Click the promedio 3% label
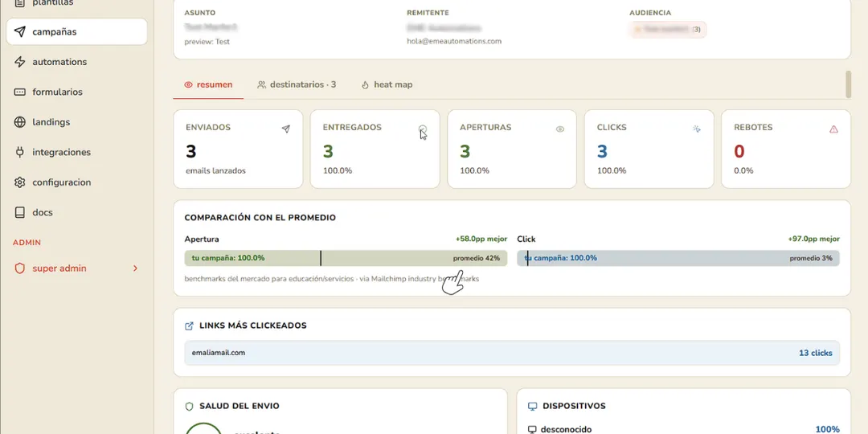Image resolution: width=868 pixels, height=434 pixels. coord(810,259)
